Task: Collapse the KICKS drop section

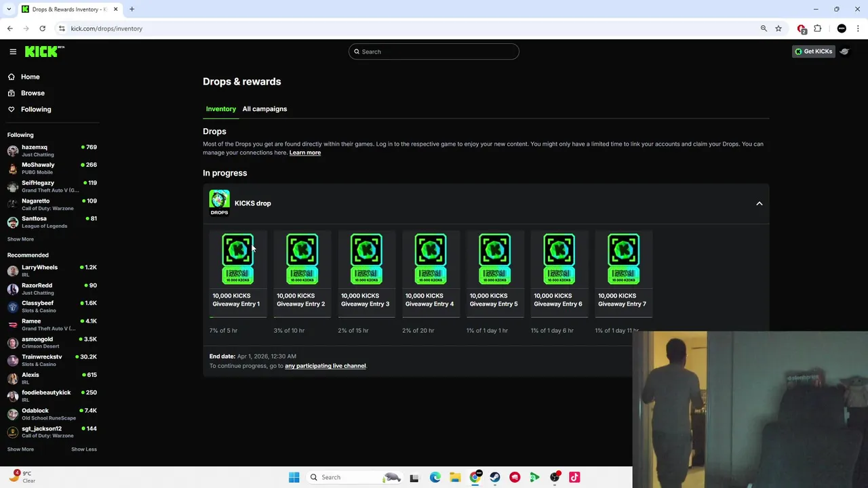Action: coord(759,203)
